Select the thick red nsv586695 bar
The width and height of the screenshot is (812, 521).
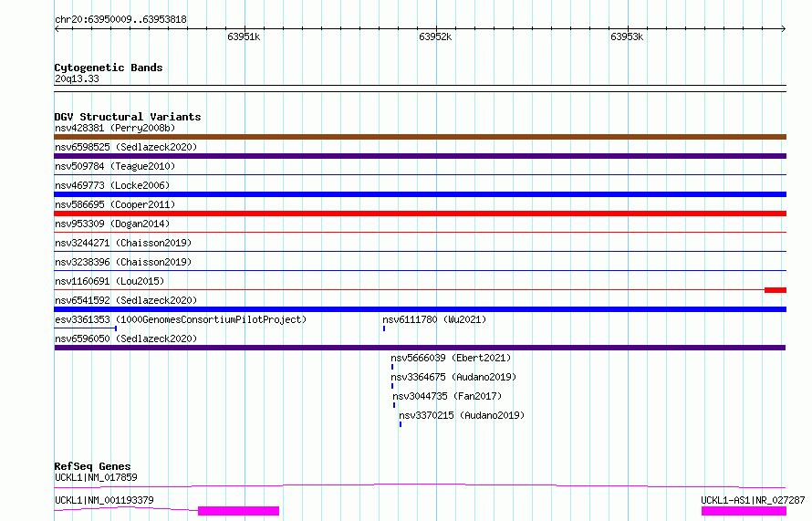(x=420, y=214)
